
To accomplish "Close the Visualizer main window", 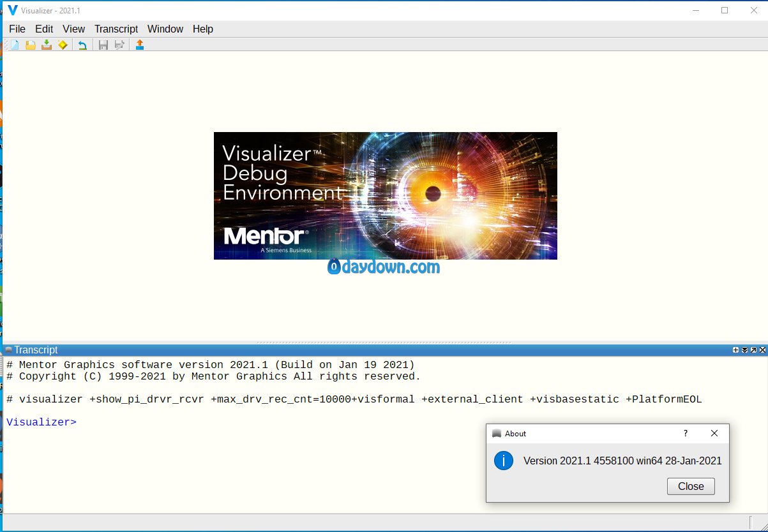I will pyautogui.click(x=753, y=10).
